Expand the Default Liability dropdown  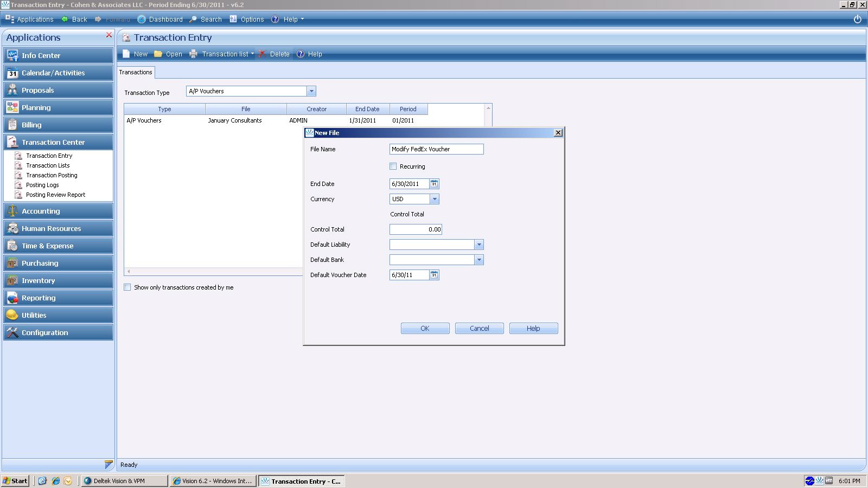tap(479, 245)
